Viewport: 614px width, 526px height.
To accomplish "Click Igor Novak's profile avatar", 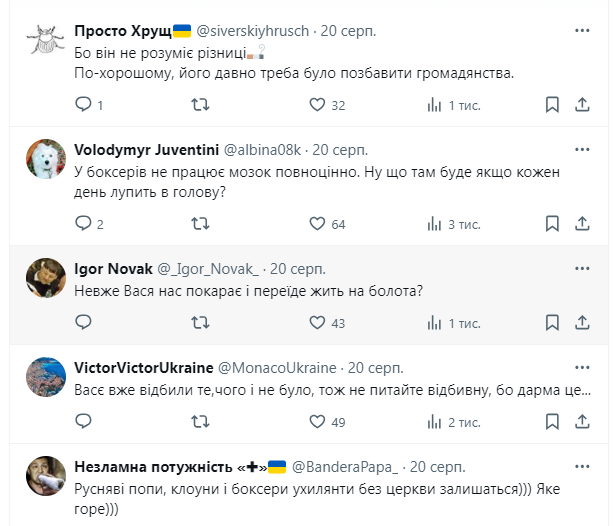I will point(46,276).
